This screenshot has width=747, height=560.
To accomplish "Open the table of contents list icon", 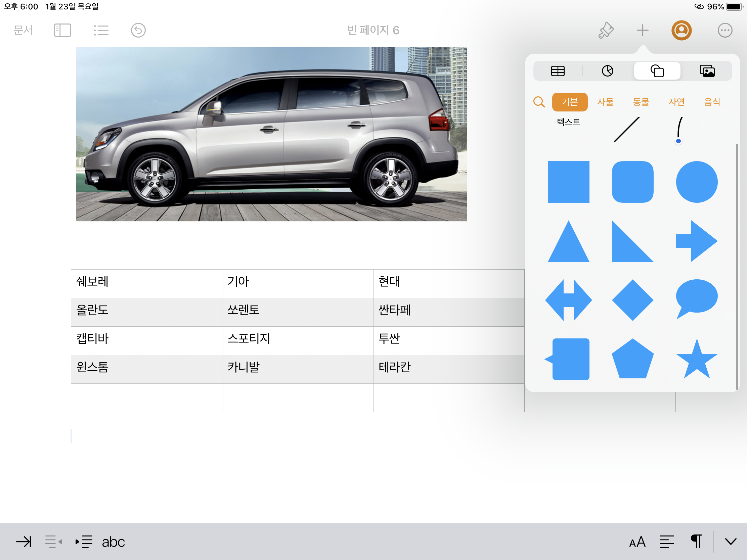I will point(101,30).
